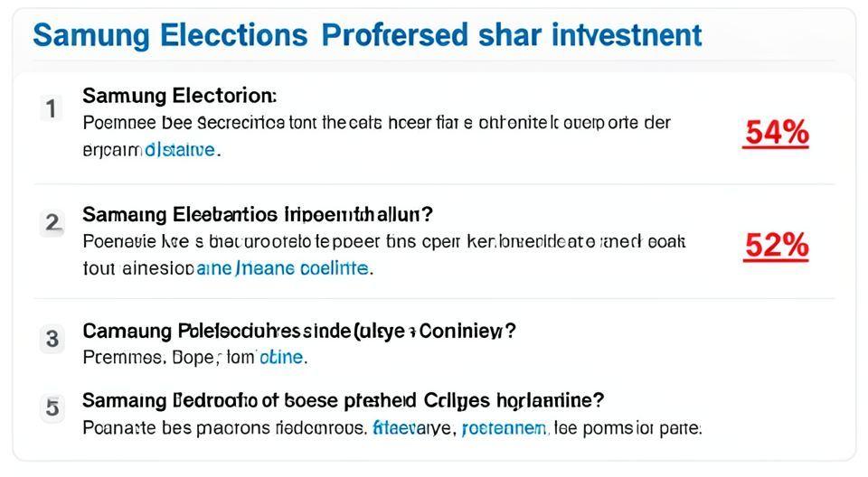Click the number 2 rank badge

tap(52, 222)
